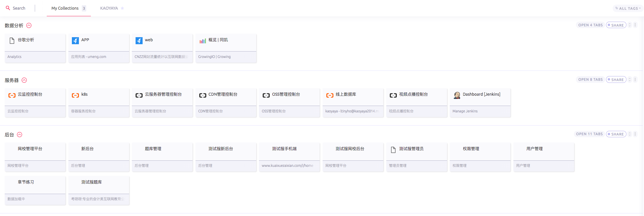Image resolution: width=644 pixels, height=216 pixels.
Task: Click OPEN 8 TABS button
Action: click(x=590, y=80)
